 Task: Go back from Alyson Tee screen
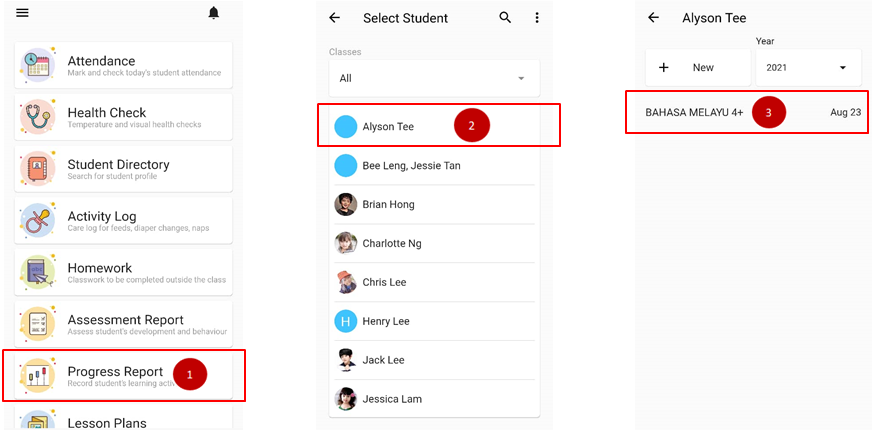[653, 18]
